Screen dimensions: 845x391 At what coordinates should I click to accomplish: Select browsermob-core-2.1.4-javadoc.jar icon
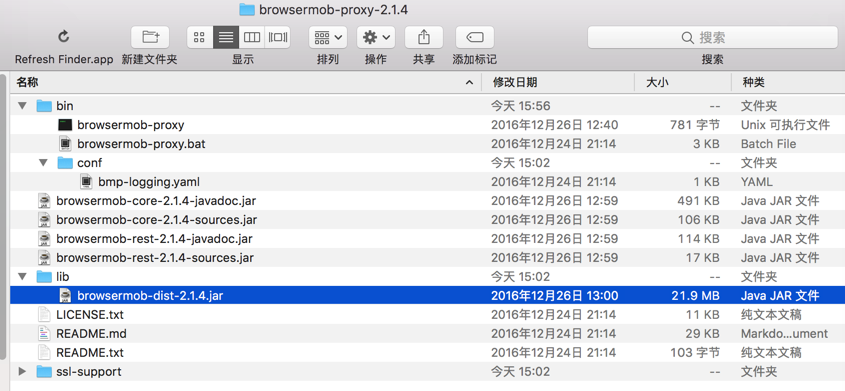[x=44, y=201]
